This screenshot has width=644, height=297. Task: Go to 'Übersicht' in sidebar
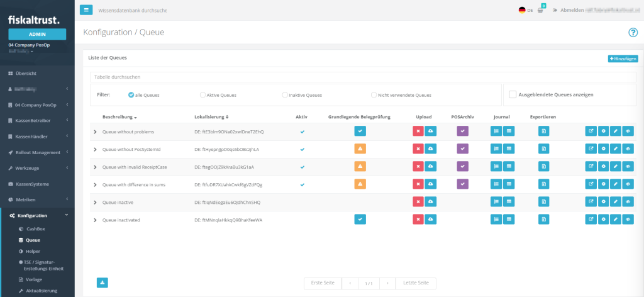[x=26, y=74]
